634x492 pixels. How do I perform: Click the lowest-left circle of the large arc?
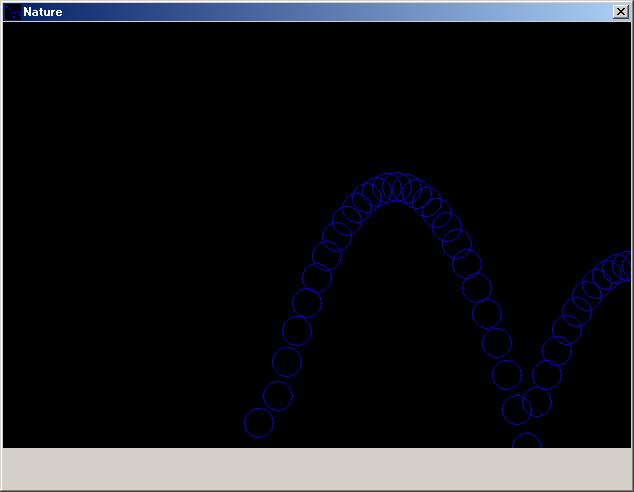click(258, 423)
